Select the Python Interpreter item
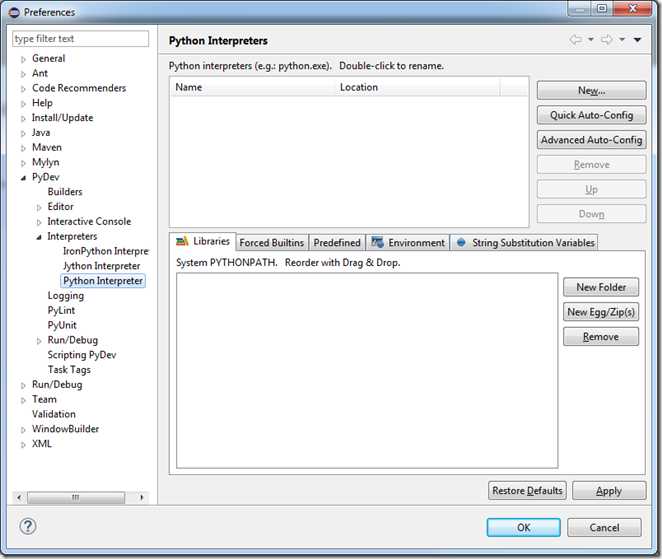The image size is (662, 559). click(x=103, y=281)
